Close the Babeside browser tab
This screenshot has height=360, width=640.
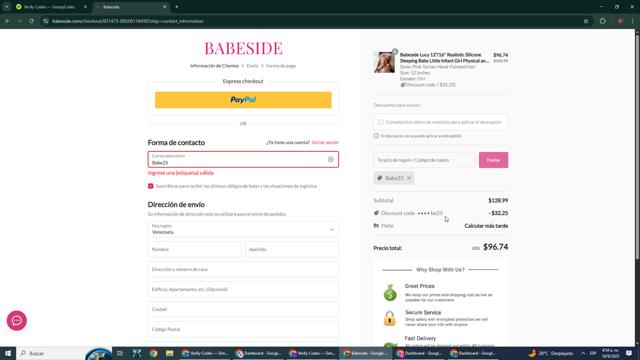pyautogui.click(x=164, y=7)
